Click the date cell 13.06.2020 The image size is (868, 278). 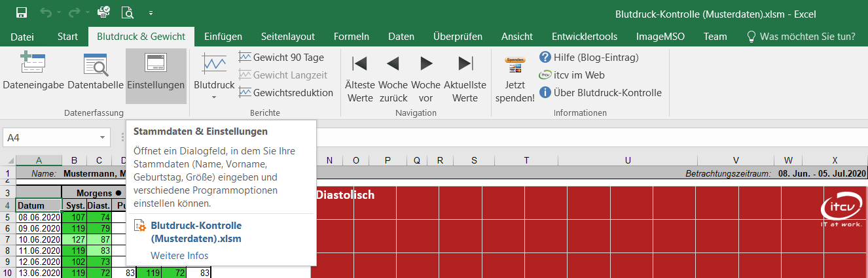tap(39, 273)
